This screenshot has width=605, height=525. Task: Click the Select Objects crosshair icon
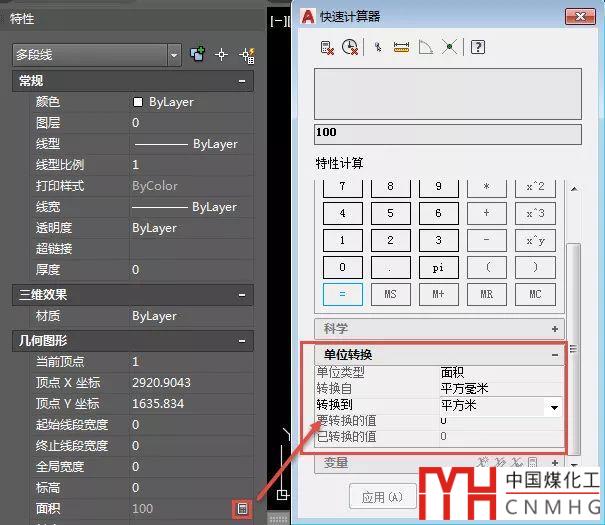222,54
